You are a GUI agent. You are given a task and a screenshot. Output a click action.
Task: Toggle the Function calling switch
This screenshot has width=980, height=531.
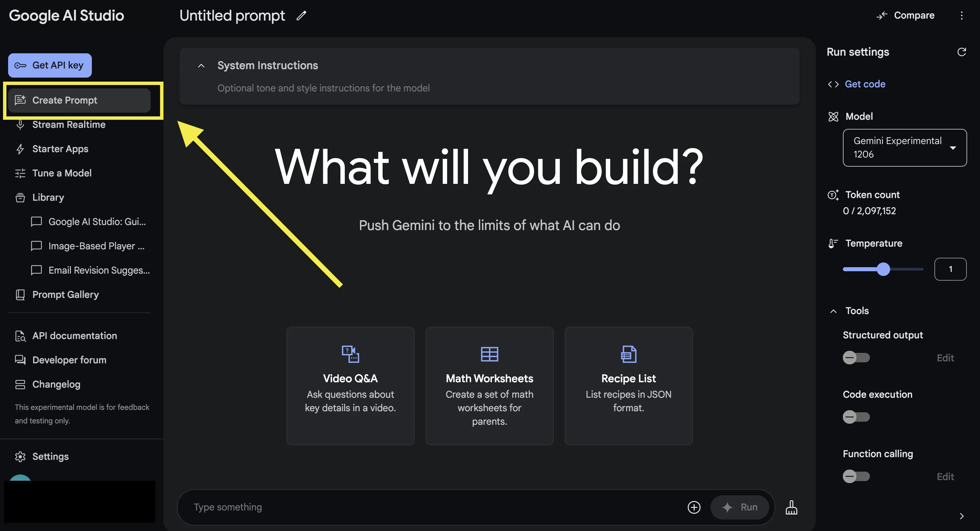(856, 476)
